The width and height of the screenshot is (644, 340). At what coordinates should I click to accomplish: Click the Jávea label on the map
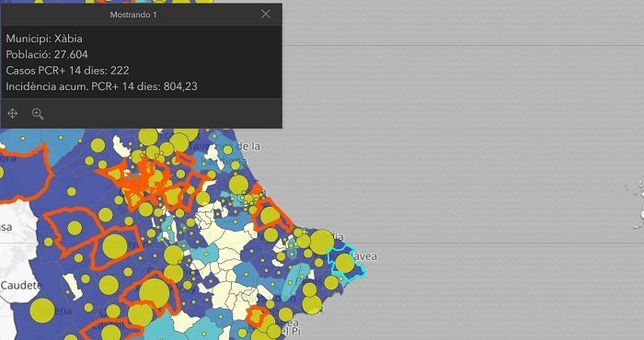[364, 256]
